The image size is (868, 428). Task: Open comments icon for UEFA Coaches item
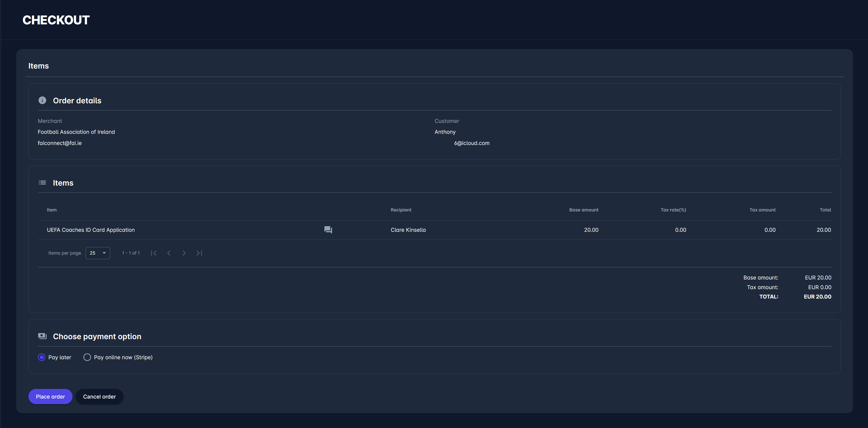(328, 230)
